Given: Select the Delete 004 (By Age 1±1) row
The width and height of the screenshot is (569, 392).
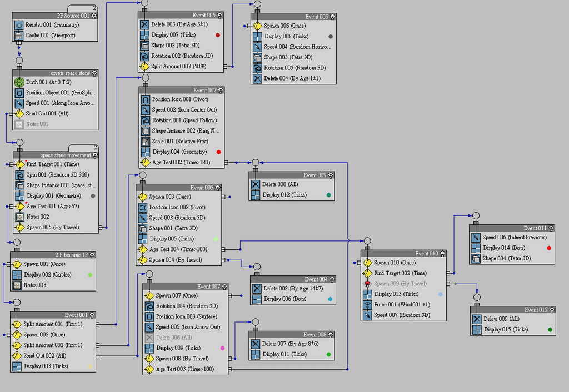Looking at the screenshot, I should [293, 79].
